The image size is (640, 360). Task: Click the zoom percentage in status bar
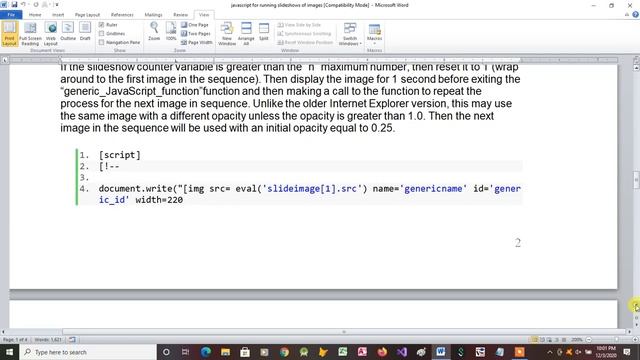point(577,340)
